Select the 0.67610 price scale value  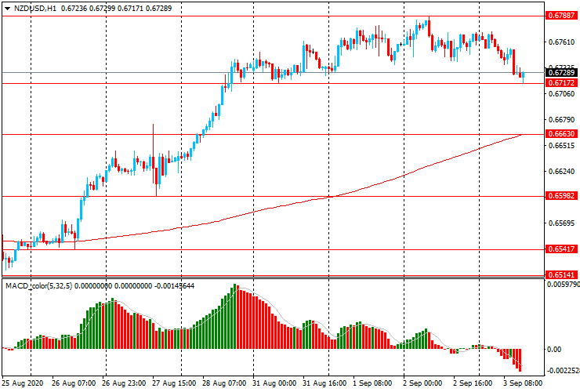(561, 42)
